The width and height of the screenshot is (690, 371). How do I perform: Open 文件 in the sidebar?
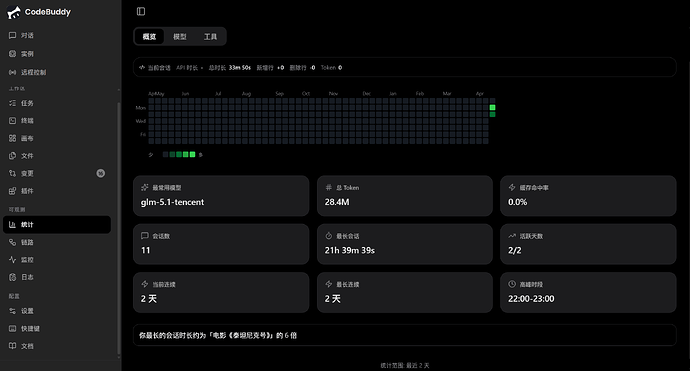point(57,156)
